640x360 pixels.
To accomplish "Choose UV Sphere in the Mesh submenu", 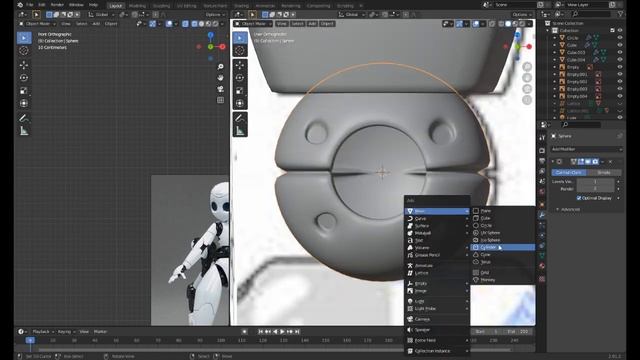I will tap(502, 233).
